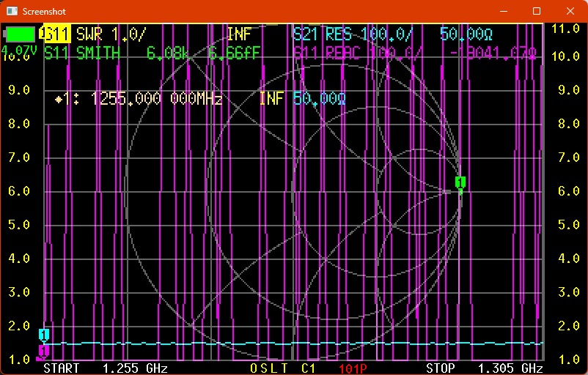Click the green marker 1 on Smith chart
The image size is (588, 375).
pyautogui.click(x=460, y=182)
